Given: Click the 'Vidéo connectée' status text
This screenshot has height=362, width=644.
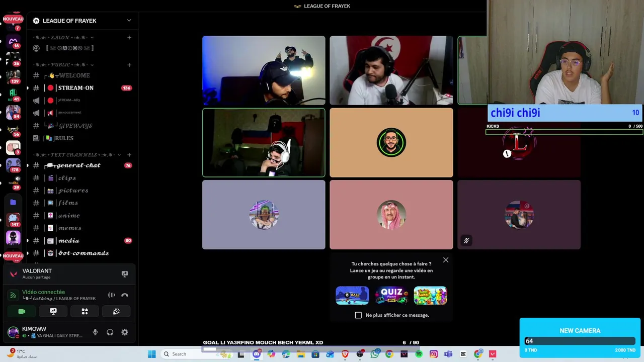Looking at the screenshot, I should [43, 292].
